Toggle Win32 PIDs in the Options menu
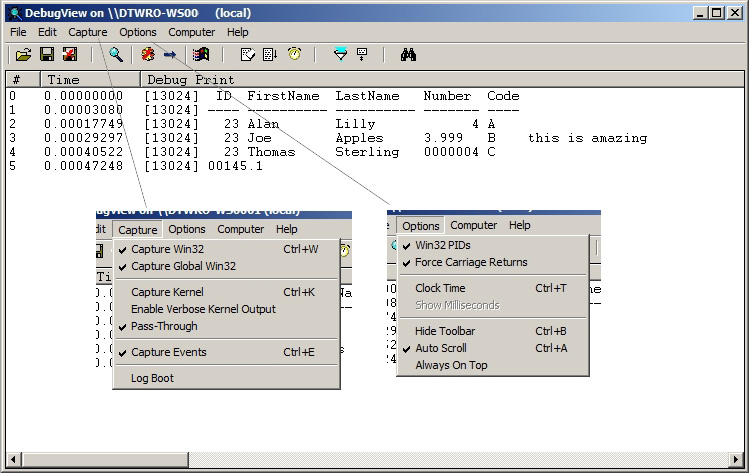 492,245
